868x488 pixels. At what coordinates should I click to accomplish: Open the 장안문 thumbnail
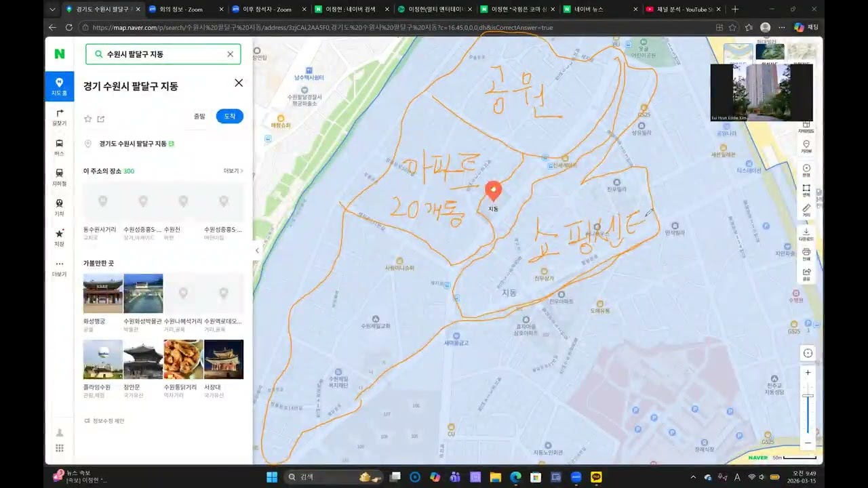(143, 359)
